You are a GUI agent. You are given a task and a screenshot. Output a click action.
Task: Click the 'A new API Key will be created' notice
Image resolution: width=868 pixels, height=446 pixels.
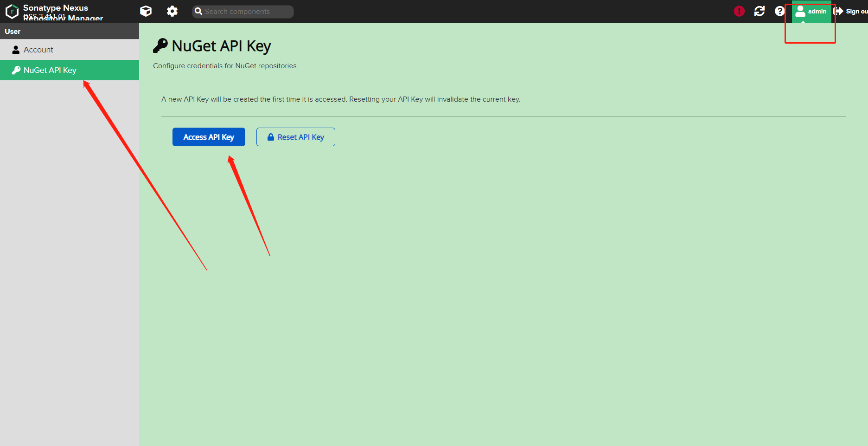[341, 99]
